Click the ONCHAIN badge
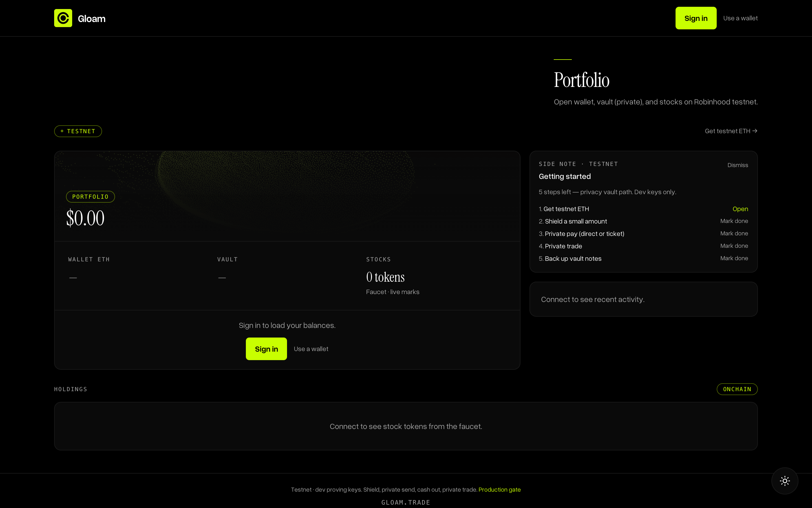 737,389
